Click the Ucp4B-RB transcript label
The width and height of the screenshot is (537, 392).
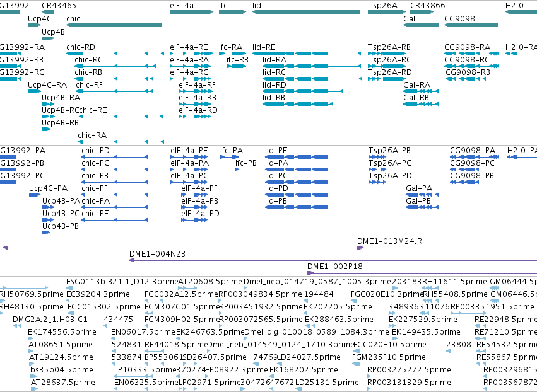[61, 122]
